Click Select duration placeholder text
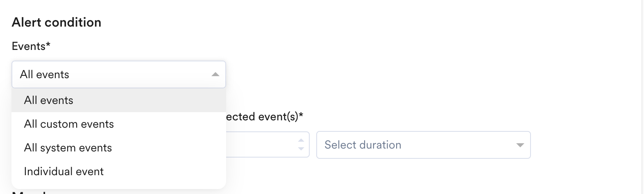The width and height of the screenshot is (644, 194). (363, 145)
